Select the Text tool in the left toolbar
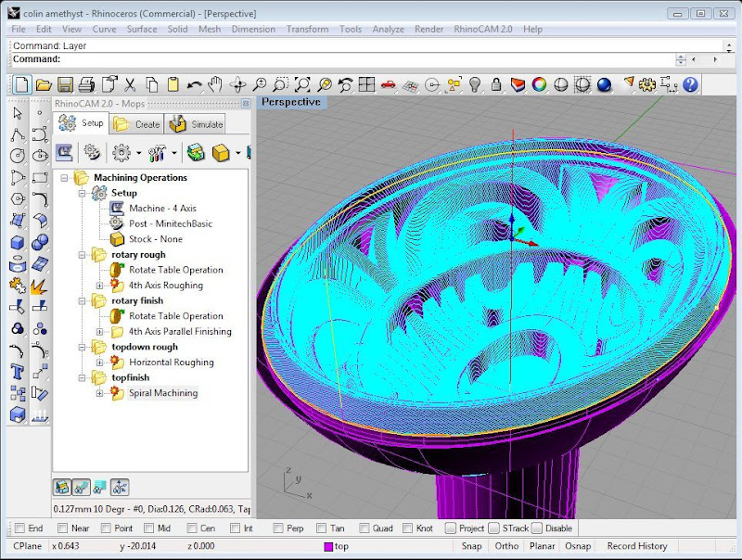This screenshot has height=560, width=742. coord(17,372)
